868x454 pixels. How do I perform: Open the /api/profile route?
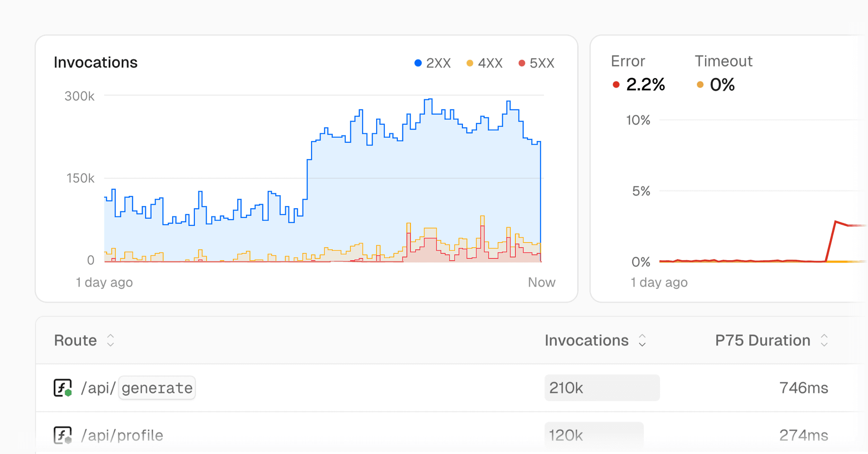pos(122,435)
